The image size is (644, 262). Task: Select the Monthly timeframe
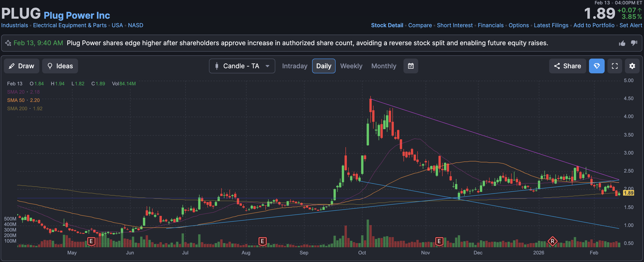coord(383,66)
